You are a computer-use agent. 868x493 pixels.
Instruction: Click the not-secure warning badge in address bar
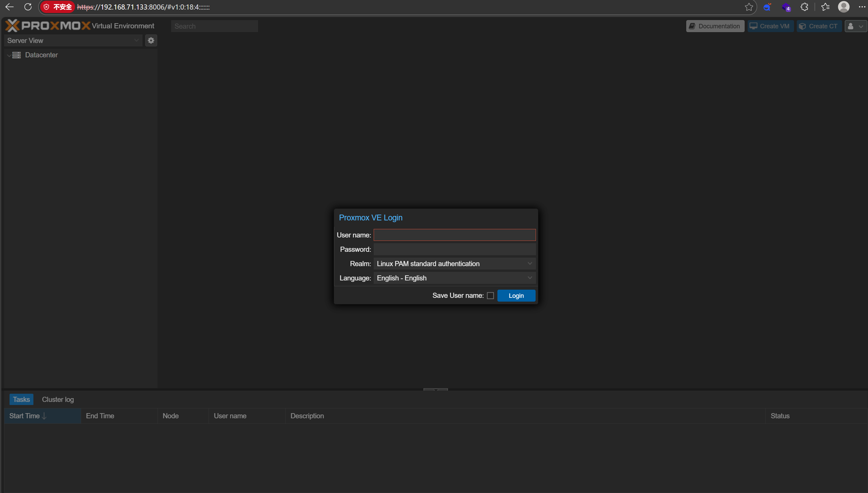[58, 7]
